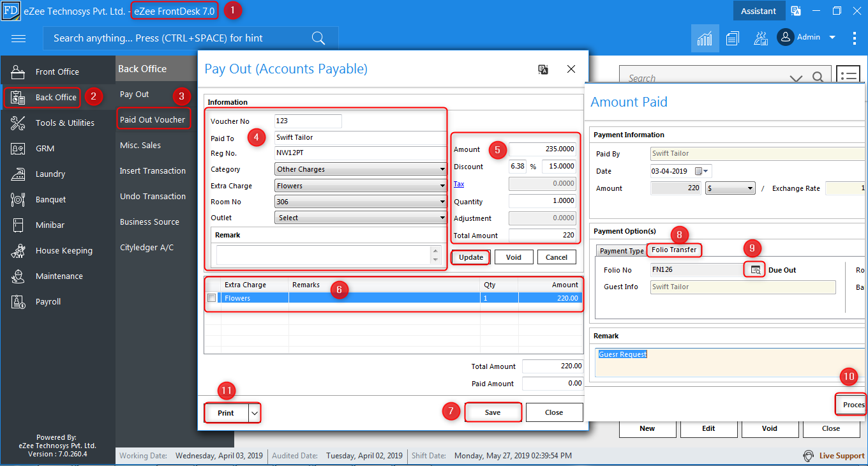Click New button in background window
This screenshot has height=466, width=868.
tap(647, 428)
